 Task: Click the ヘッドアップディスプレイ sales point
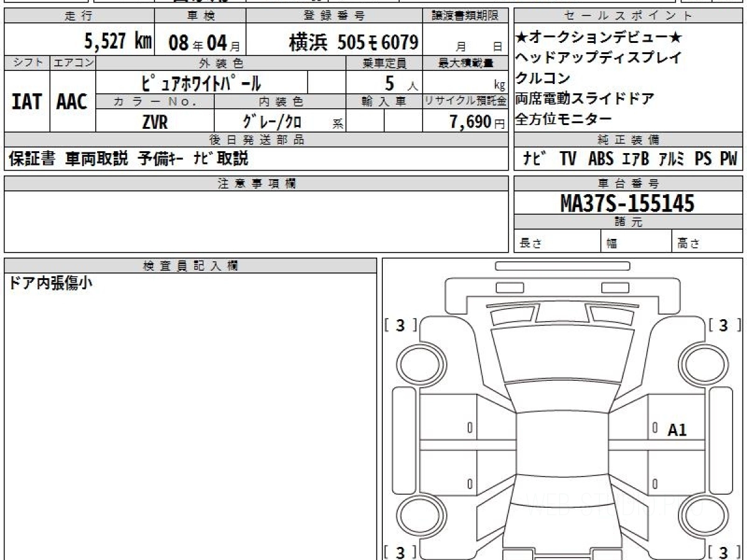pyautogui.click(x=598, y=58)
